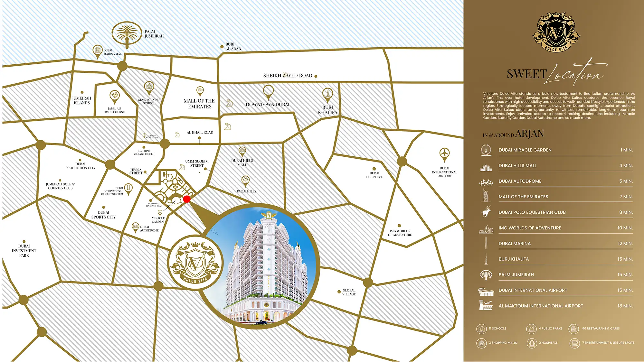Image resolution: width=644 pixels, height=362 pixels.
Task: Select the Al Maktoum airport tower icon
Action: 486,305
